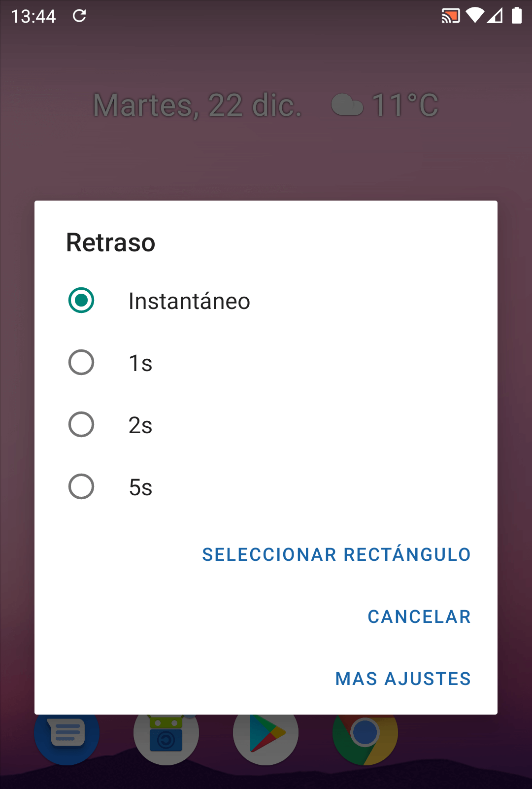This screenshot has height=789, width=532.
Task: Tap the cloud weather icon
Action: [347, 105]
